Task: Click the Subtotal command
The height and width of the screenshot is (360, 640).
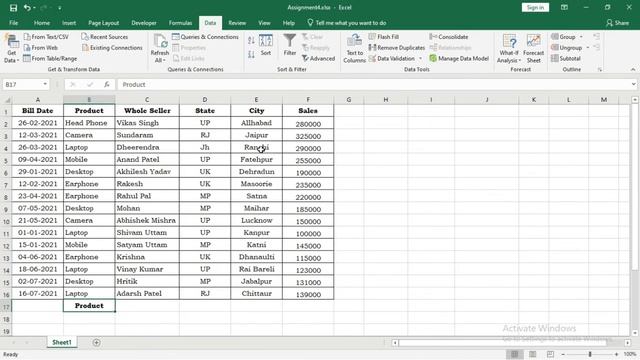Action: [x=566, y=59]
